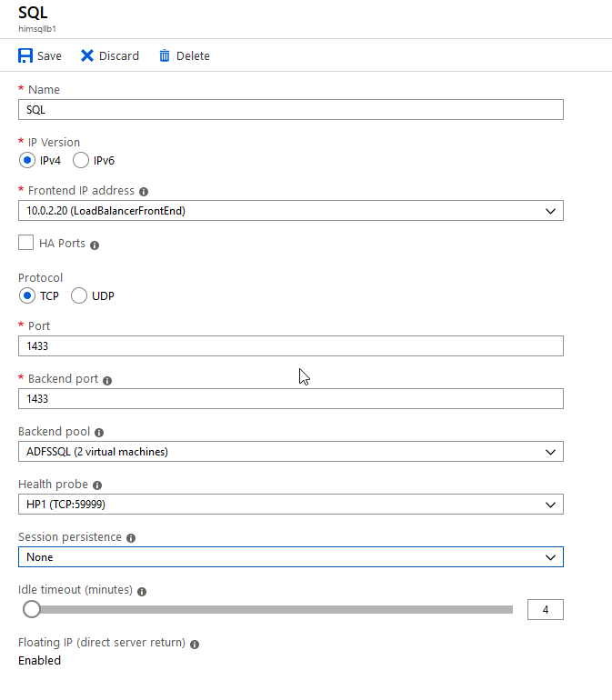Open the Frontend IP address dropdown
This screenshot has width=612, height=700.
[x=291, y=211]
